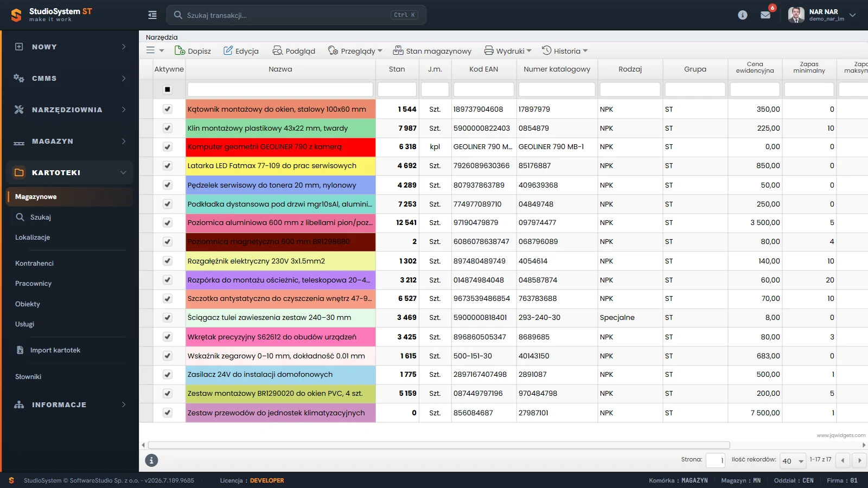Open the CMMS menu section
868x488 pixels.
pyautogui.click(x=70, y=78)
